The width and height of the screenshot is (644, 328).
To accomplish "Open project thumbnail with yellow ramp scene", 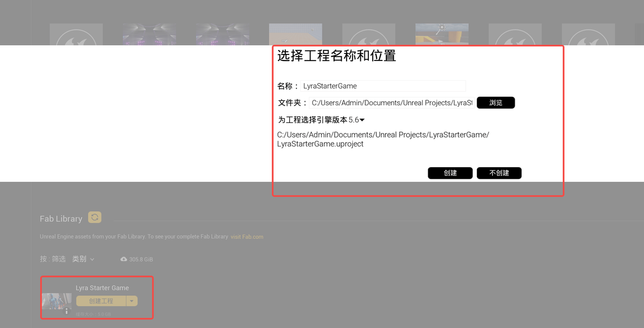I will tap(442, 35).
